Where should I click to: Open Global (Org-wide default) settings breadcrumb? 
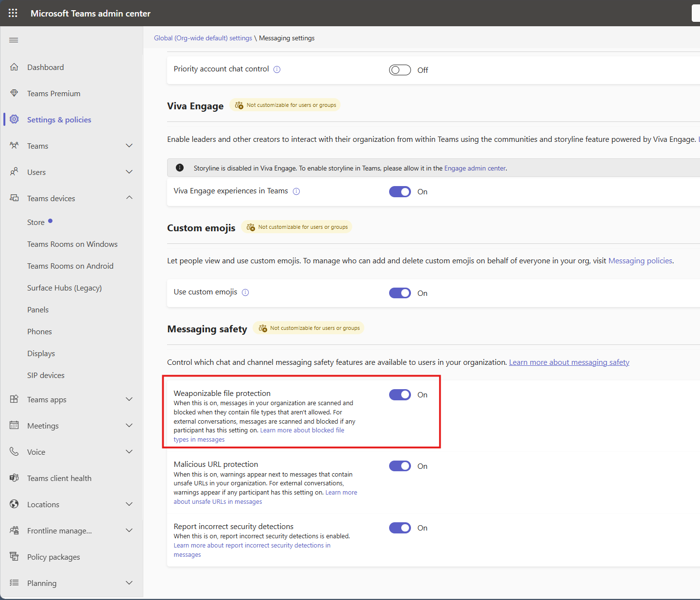point(203,38)
